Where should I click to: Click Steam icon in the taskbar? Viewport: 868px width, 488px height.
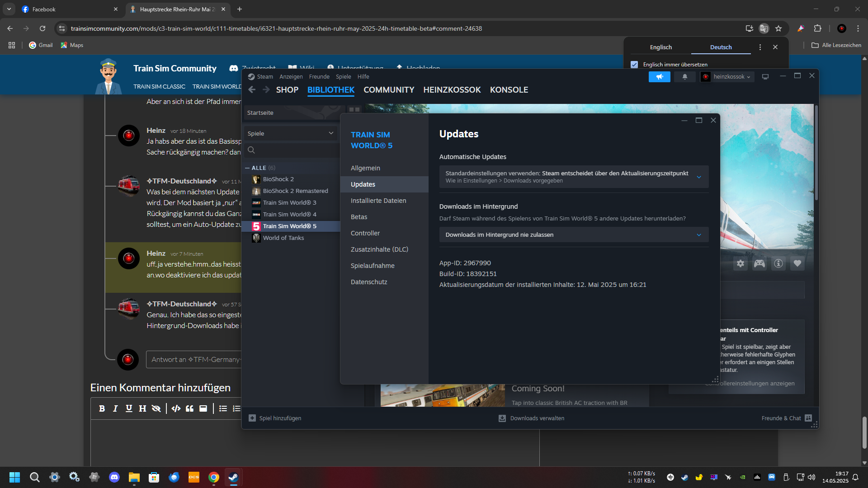233,477
